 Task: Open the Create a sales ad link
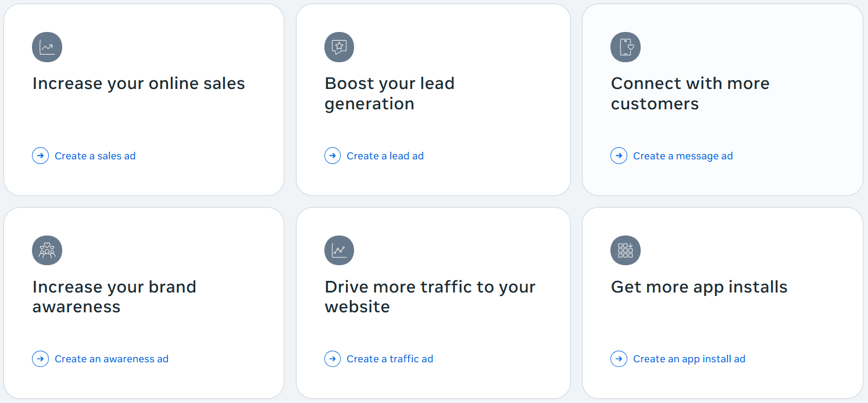tap(95, 156)
